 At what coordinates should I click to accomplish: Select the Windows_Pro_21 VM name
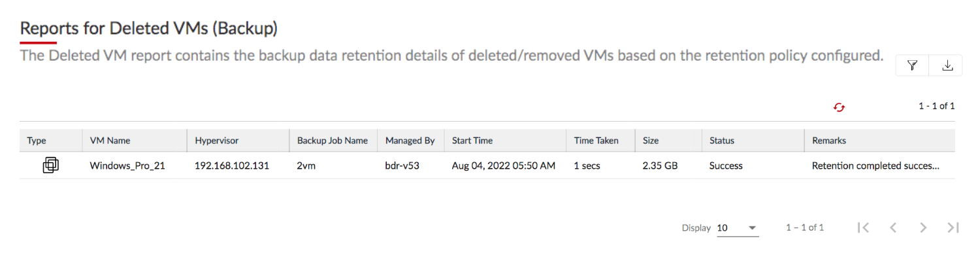(x=127, y=166)
